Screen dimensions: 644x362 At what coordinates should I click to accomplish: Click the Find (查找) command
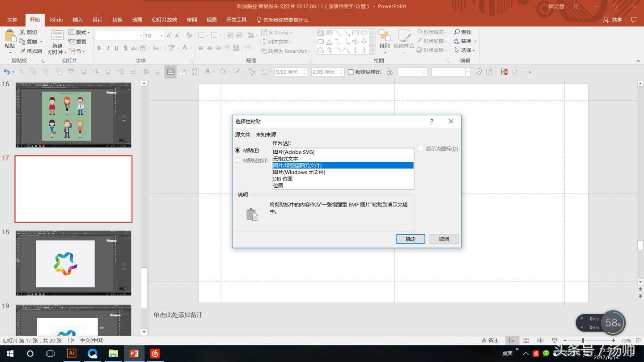(x=463, y=32)
